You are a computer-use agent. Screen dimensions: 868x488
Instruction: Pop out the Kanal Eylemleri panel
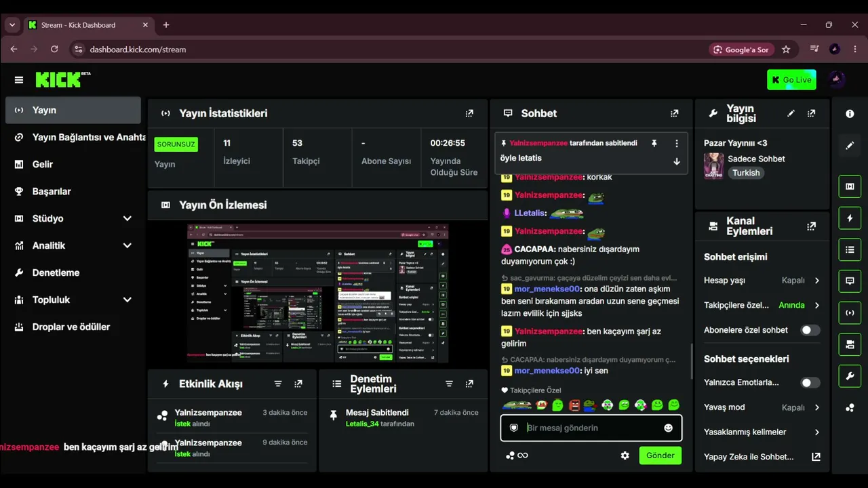tap(811, 226)
